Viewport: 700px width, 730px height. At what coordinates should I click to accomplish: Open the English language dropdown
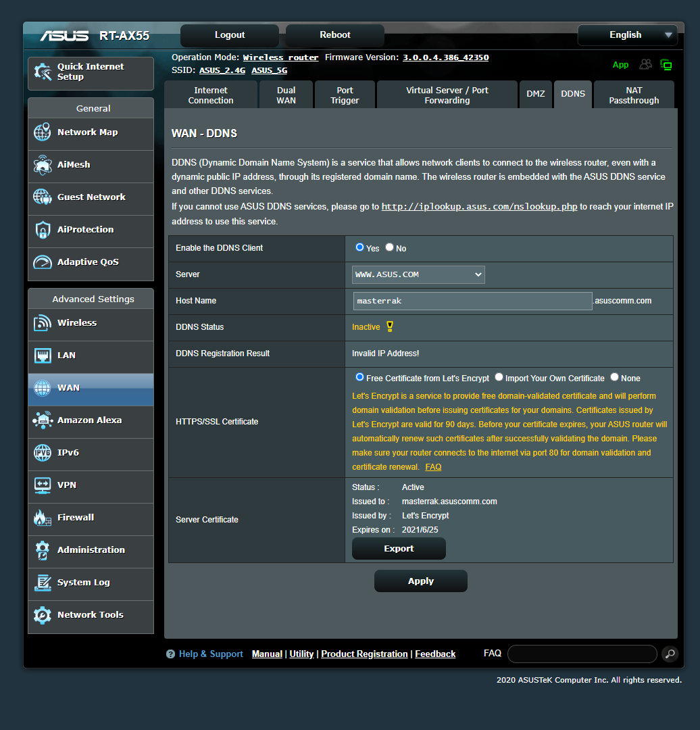(628, 35)
